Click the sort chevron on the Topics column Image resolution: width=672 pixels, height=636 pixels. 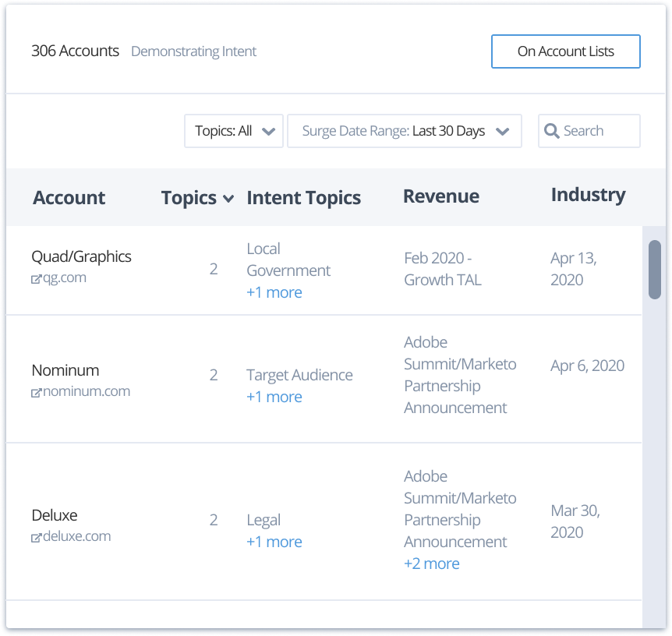point(228,199)
